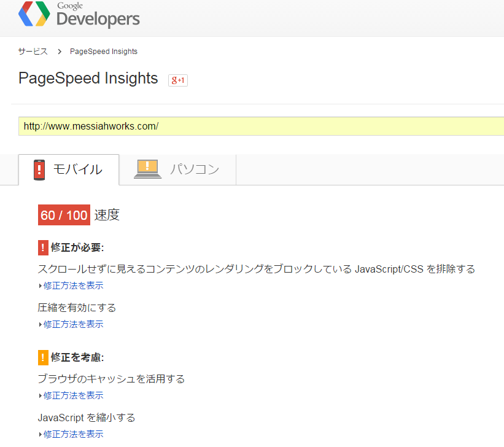Click the ブラウザのキャッシュを活用する rule text
Viewport: 504px width, 447px height.
pyautogui.click(x=111, y=379)
